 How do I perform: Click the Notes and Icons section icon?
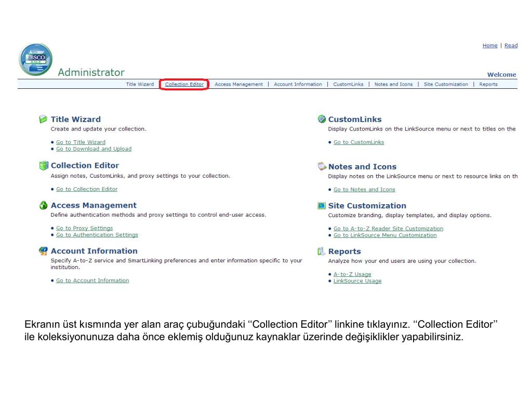[322, 166]
